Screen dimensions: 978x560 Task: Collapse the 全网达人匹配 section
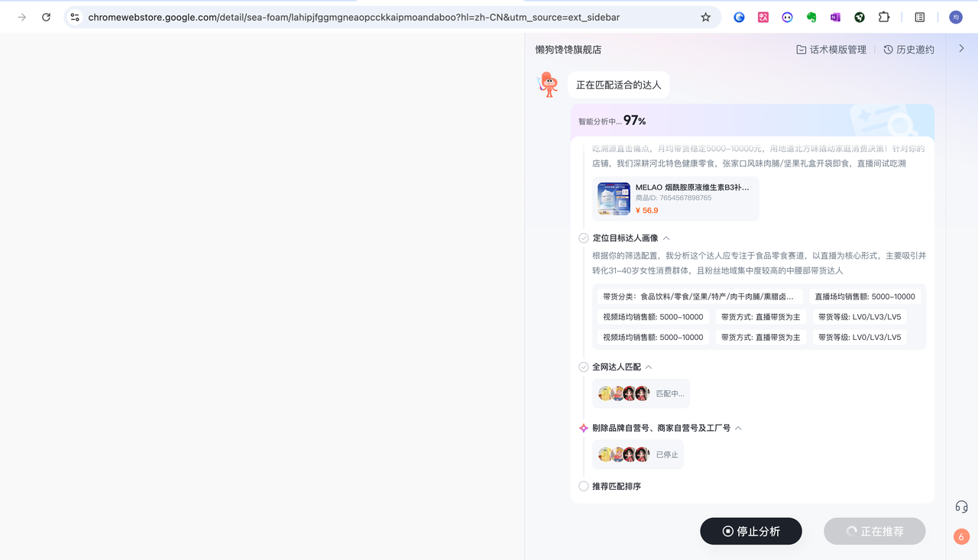click(x=649, y=367)
